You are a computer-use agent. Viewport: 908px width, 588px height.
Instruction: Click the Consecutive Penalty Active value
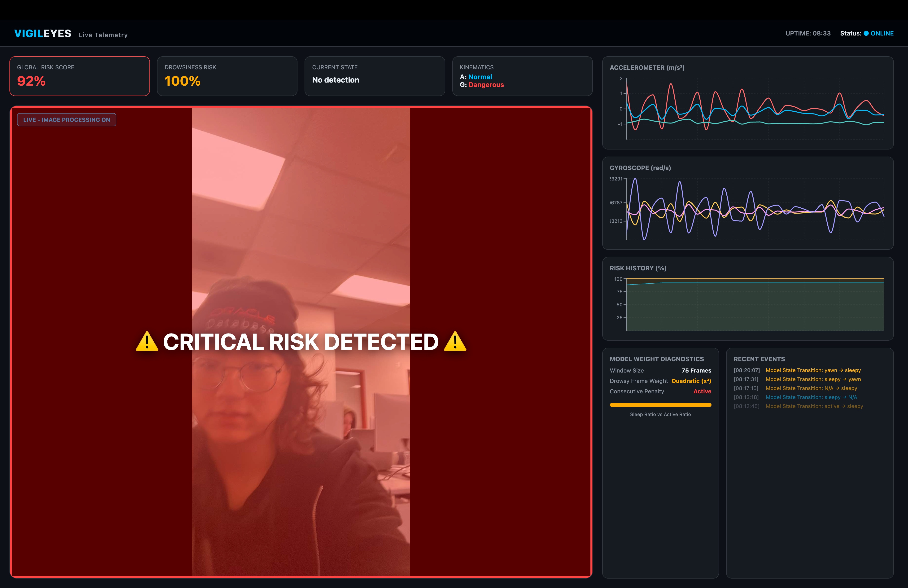click(702, 391)
